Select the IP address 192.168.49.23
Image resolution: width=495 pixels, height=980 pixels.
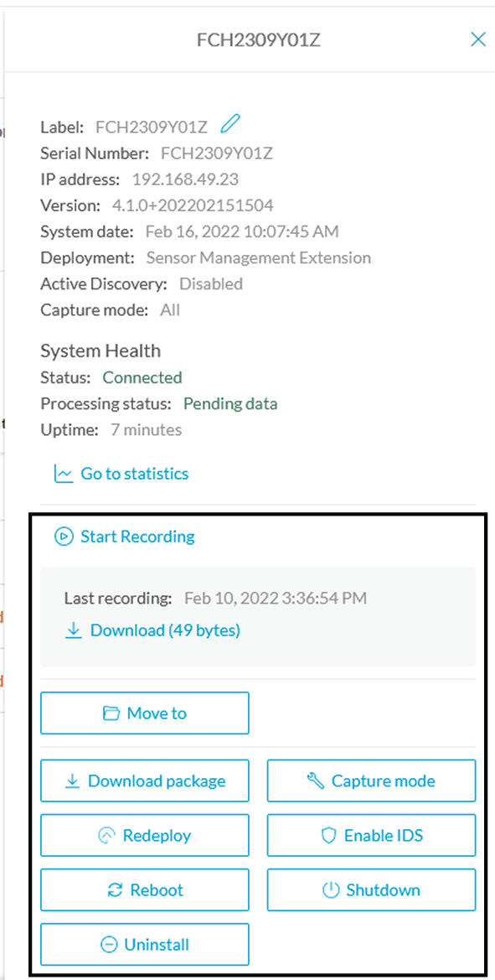point(185,179)
